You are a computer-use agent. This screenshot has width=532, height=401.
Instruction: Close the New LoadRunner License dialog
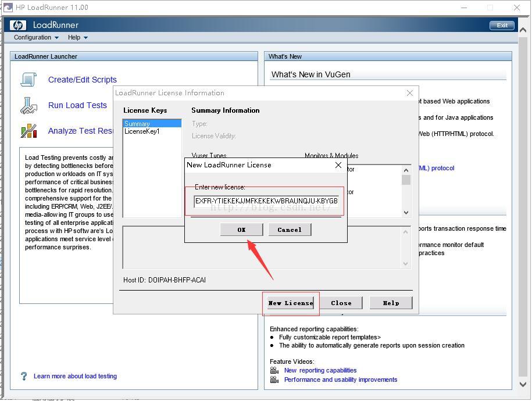click(x=338, y=165)
